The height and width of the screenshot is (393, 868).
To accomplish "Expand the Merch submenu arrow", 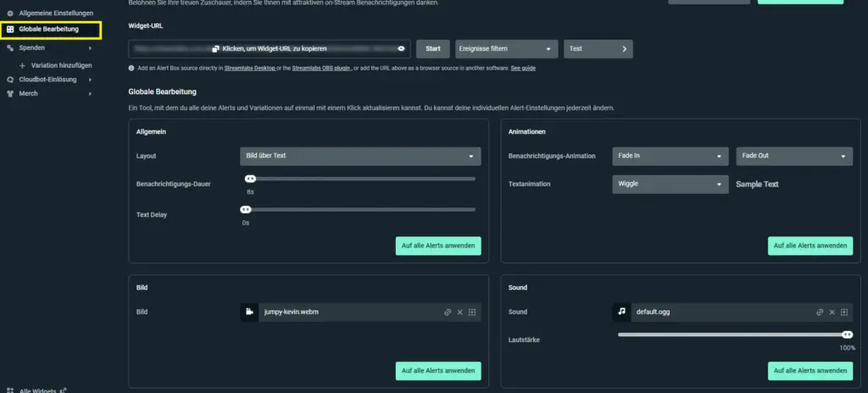I will [x=90, y=93].
